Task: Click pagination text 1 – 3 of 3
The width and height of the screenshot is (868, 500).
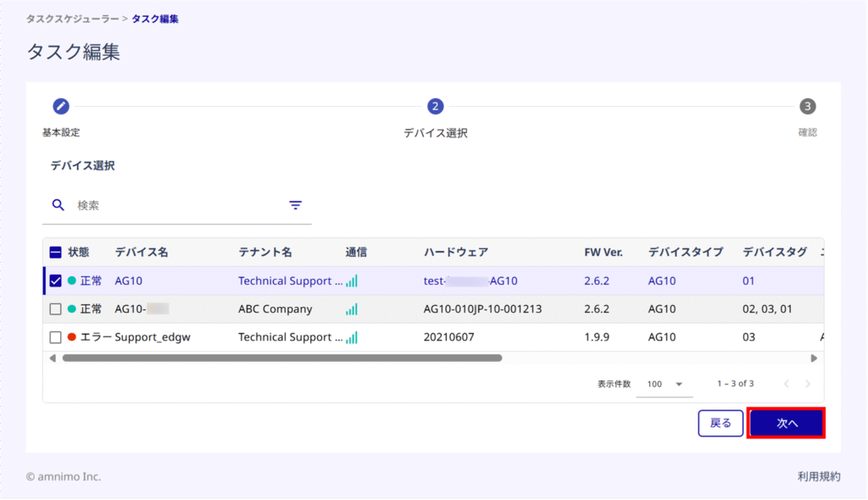Action: [735, 384]
